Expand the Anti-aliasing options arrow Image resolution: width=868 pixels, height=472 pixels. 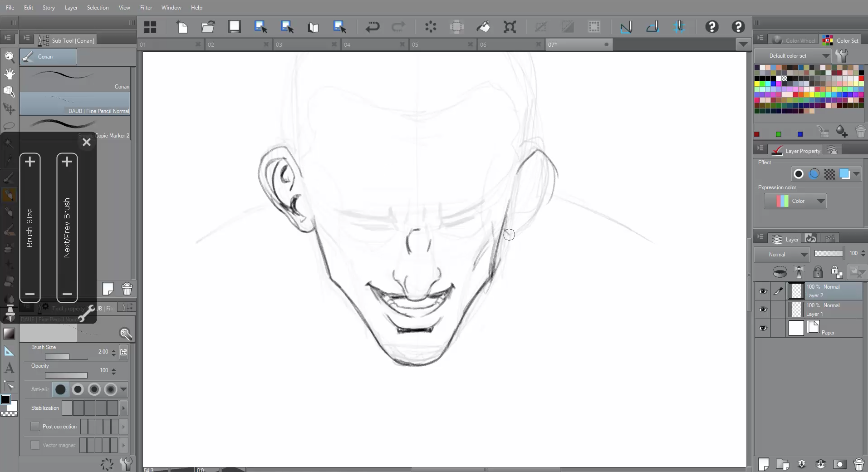tap(123, 389)
